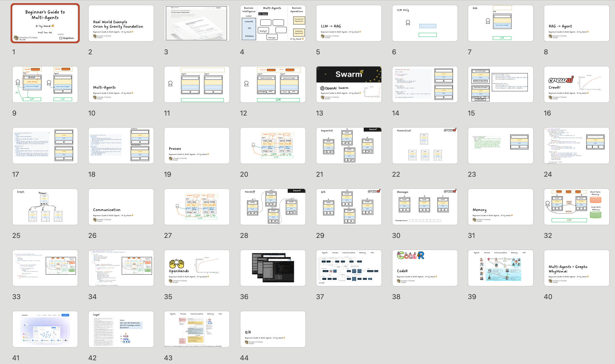Select the Messages Queue slide 30
The image size is (615, 364).
tap(425, 207)
